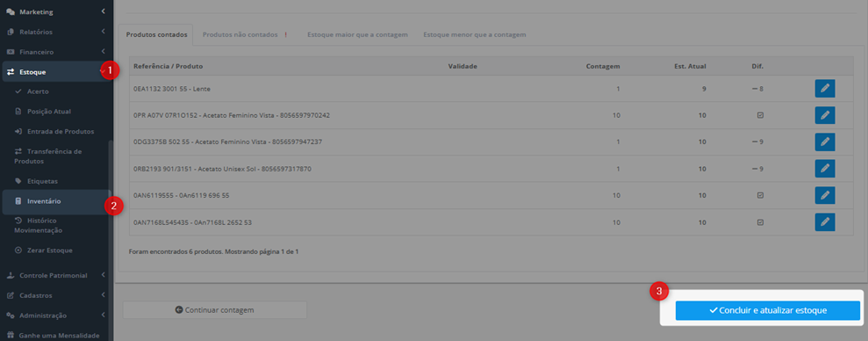Expand the Marketing sidebar menu
868x341 pixels.
point(55,11)
